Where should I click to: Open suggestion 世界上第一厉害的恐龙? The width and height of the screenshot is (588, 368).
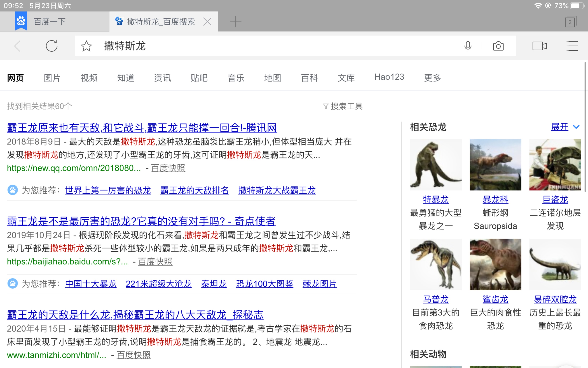(x=108, y=190)
